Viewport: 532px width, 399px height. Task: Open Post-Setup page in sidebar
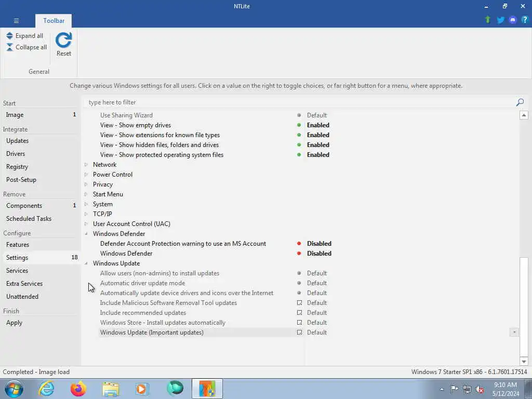point(41,179)
